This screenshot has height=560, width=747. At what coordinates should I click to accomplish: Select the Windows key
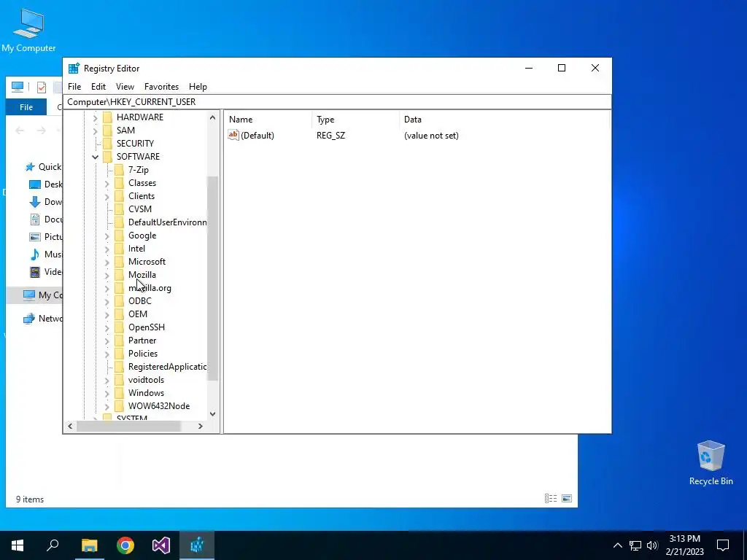tap(146, 393)
